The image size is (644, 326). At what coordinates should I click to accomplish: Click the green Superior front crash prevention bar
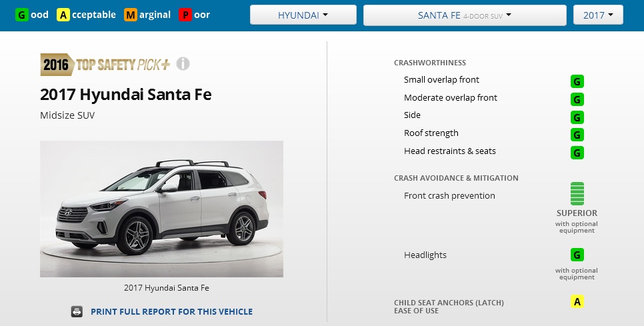577,193
